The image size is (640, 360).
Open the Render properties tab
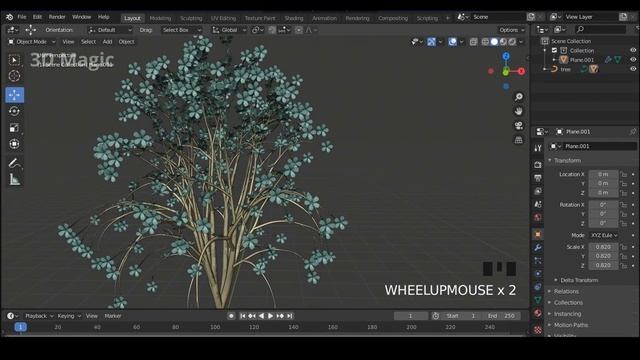pyautogui.click(x=538, y=164)
